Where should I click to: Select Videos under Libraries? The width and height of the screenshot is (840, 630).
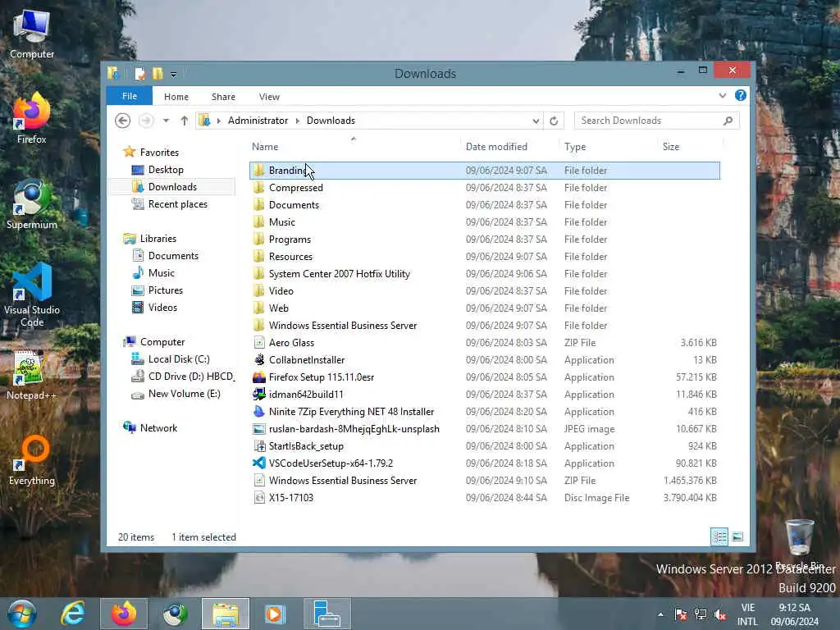point(162,308)
